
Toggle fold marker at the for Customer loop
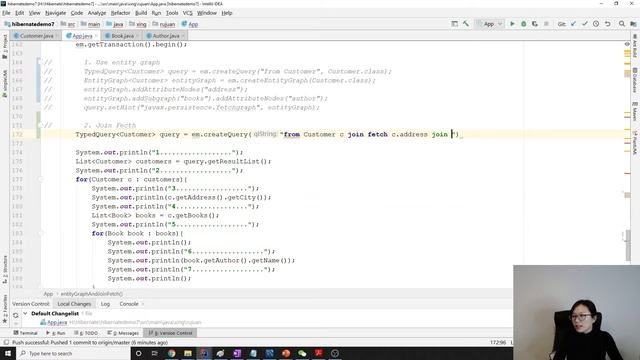point(40,180)
